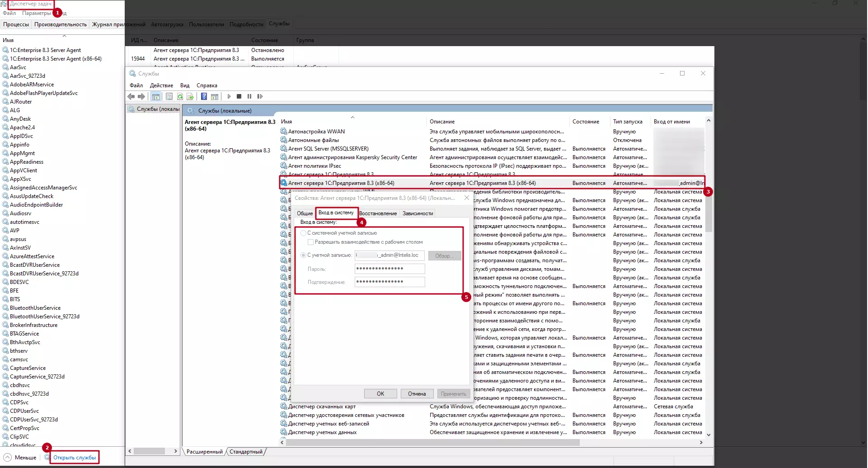868x468 pixels.
Task: Click the green Refresh icon in Services toolbar
Action: click(x=180, y=96)
